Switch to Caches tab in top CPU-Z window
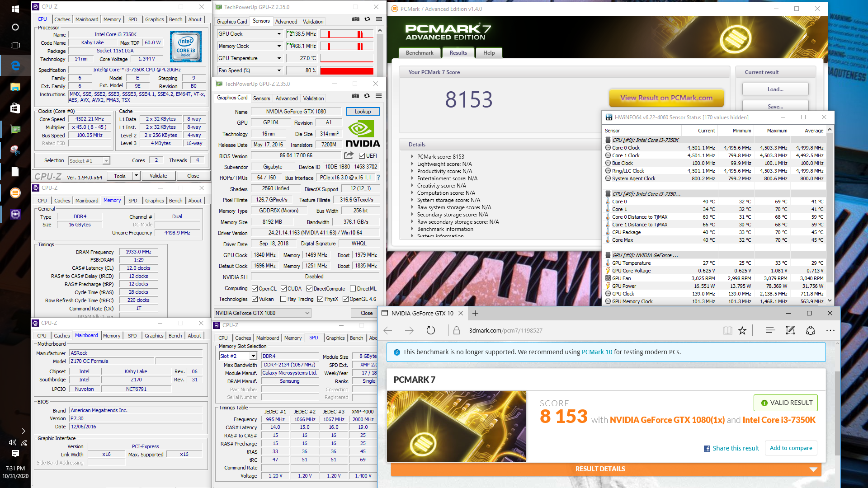This screenshot has width=868, height=488. coord(62,19)
